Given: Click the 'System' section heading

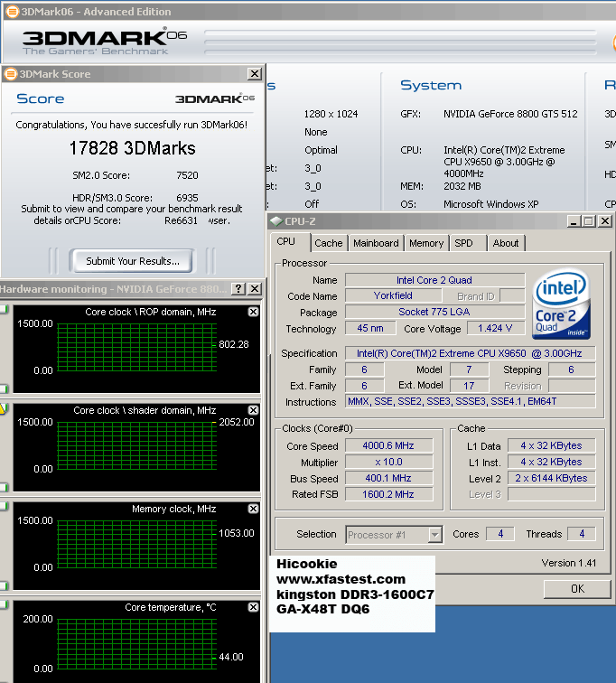Looking at the screenshot, I should [x=431, y=85].
